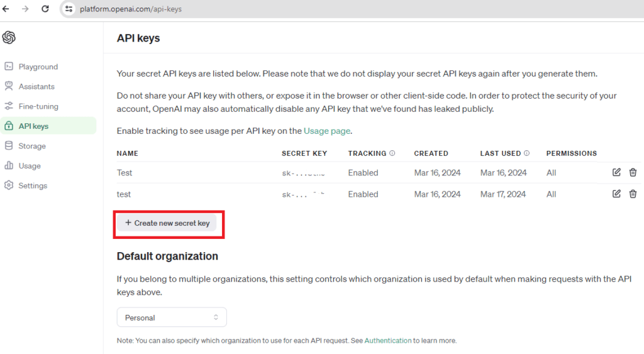Click the NAME column header

(127, 153)
